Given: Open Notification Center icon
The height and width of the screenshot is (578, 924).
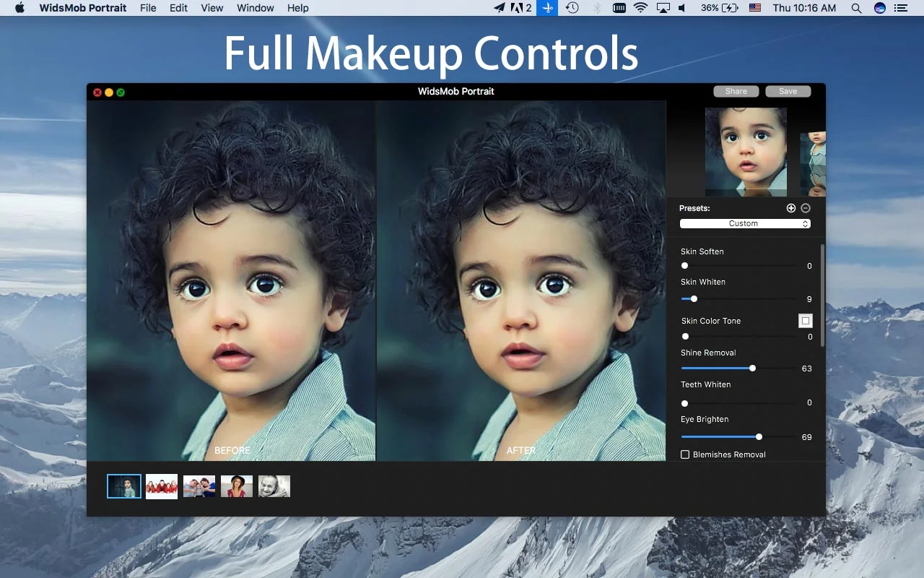Looking at the screenshot, I should pos(899,8).
